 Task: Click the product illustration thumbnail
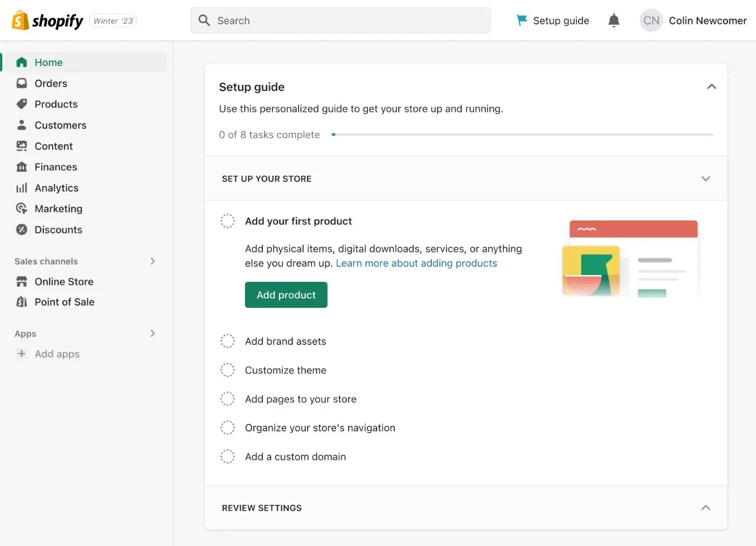630,258
